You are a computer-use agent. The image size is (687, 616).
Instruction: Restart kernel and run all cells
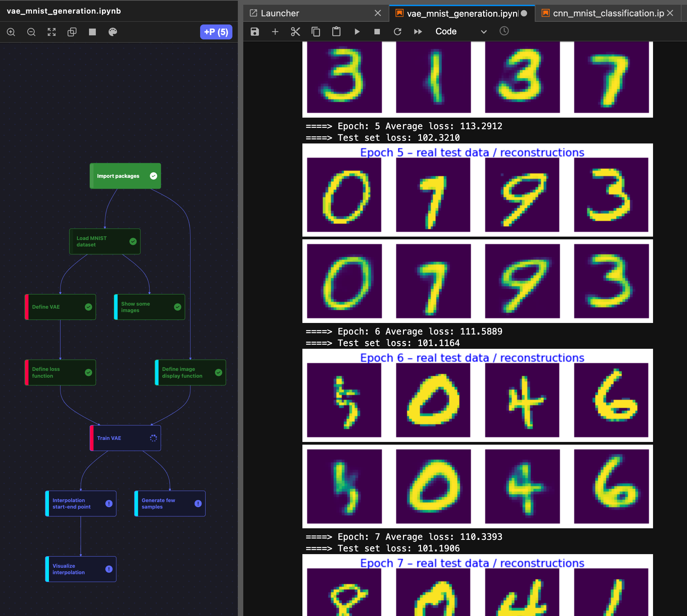(x=418, y=32)
